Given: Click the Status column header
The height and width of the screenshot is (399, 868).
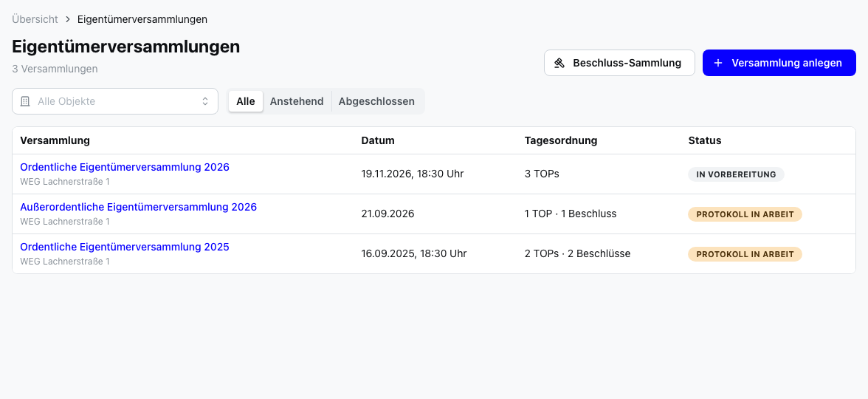Looking at the screenshot, I should (705, 140).
